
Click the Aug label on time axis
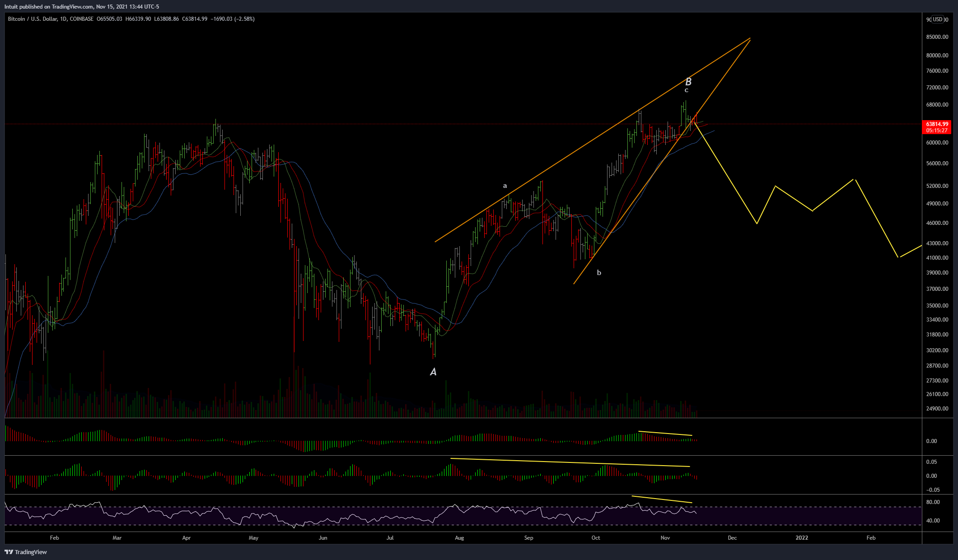459,538
